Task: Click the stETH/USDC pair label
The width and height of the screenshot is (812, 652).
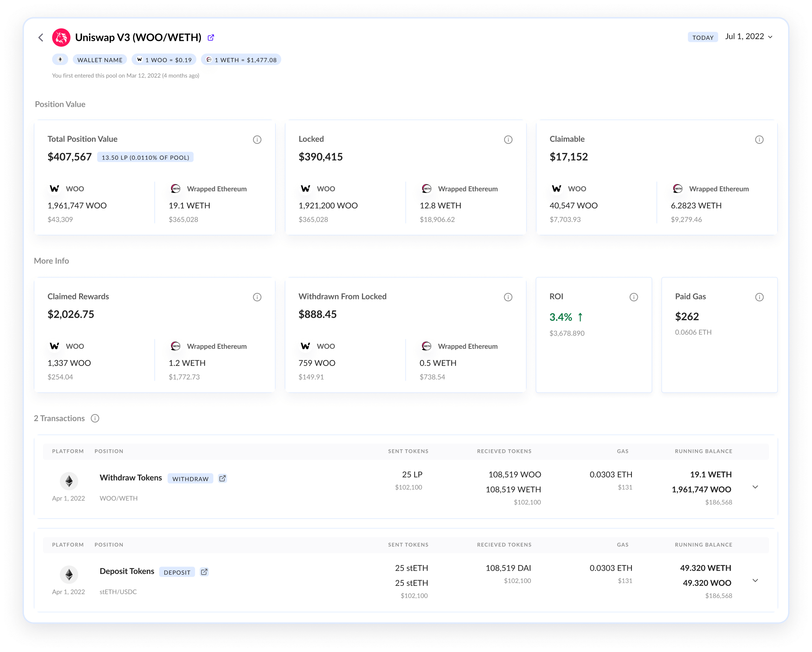Action: [x=118, y=592]
